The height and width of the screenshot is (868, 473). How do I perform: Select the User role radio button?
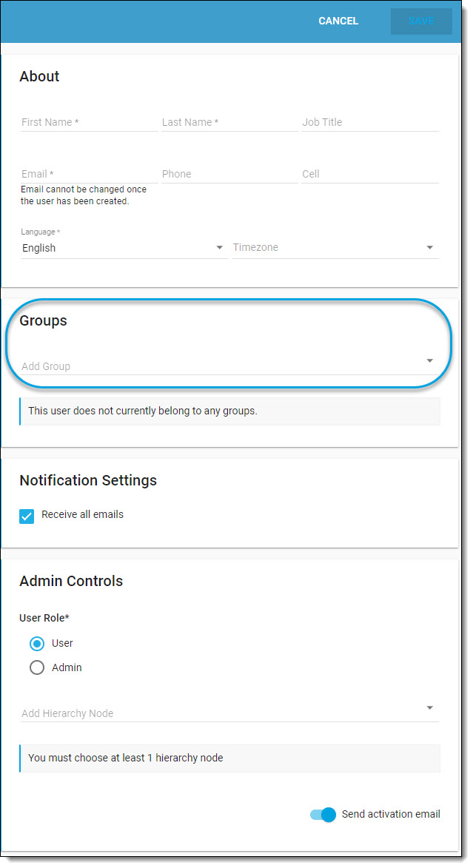click(x=37, y=644)
